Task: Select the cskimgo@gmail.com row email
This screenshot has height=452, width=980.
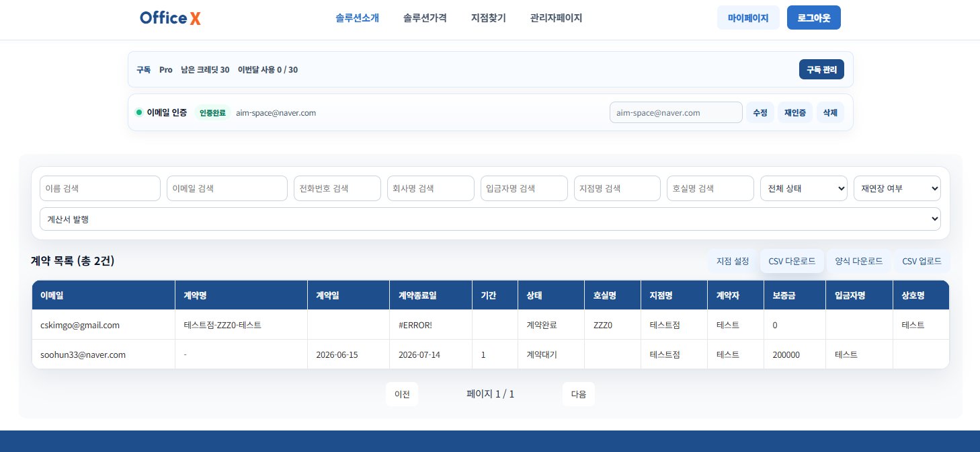Action: click(x=80, y=325)
